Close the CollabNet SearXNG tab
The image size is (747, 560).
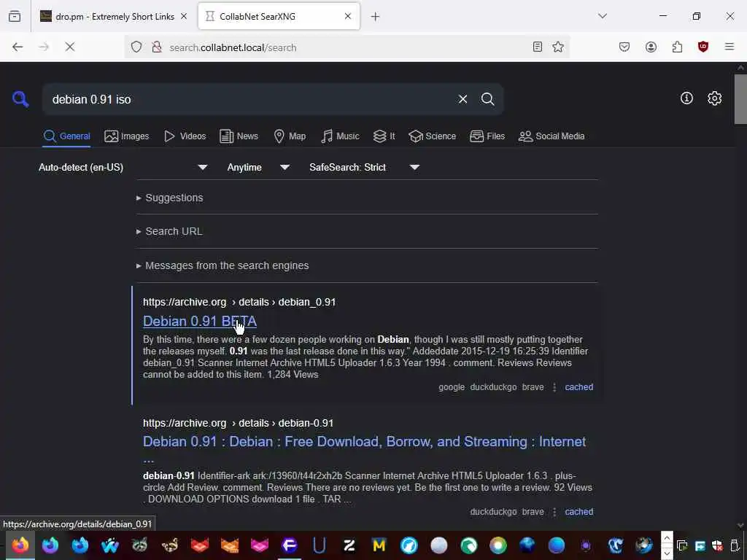348,16
